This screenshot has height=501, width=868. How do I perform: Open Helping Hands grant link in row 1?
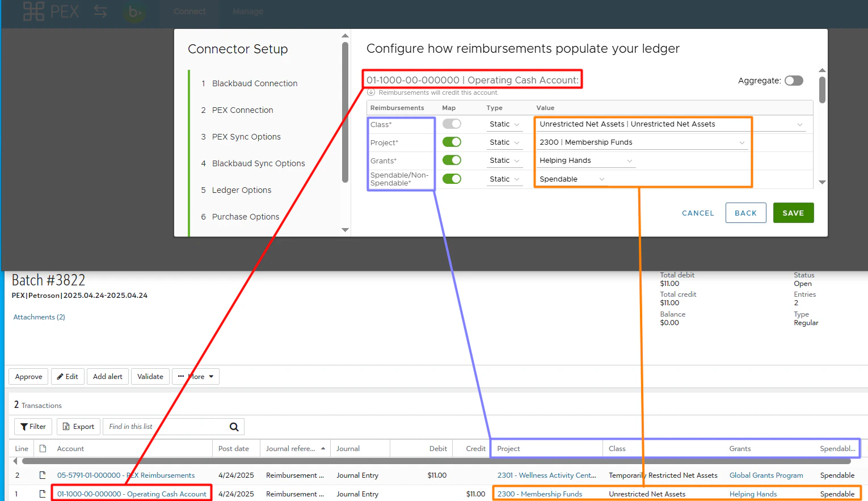[x=753, y=494]
